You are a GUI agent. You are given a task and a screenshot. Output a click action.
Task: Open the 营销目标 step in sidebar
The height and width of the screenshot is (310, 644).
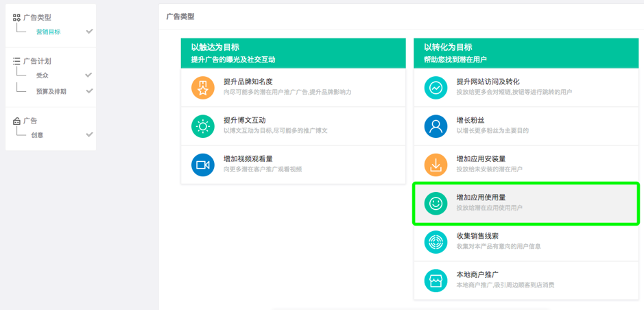pos(49,32)
